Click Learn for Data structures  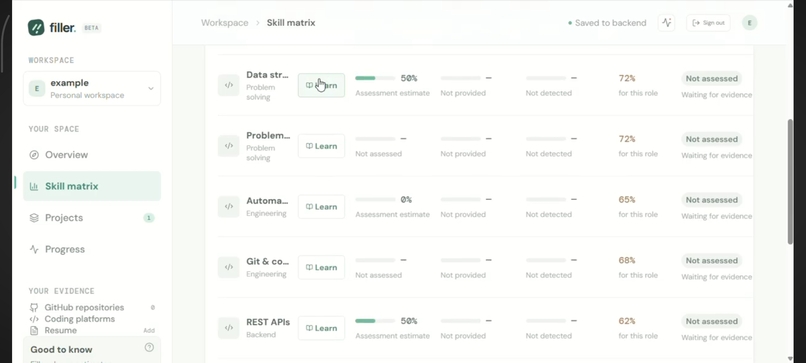(x=321, y=85)
